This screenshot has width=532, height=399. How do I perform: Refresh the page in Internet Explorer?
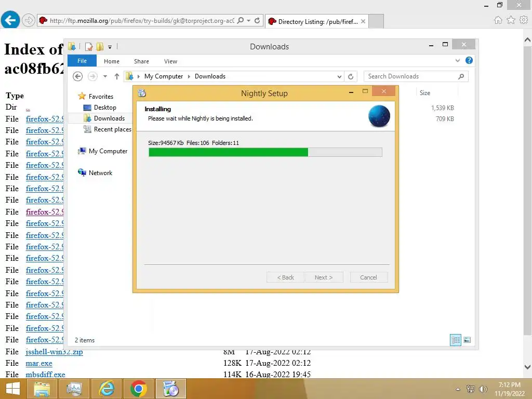(257, 20)
